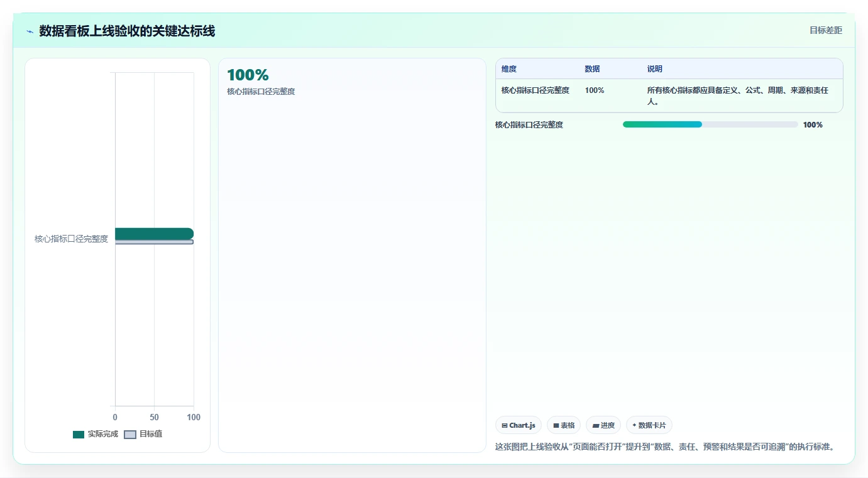Click the 目标差距 label in the header

tap(825, 30)
